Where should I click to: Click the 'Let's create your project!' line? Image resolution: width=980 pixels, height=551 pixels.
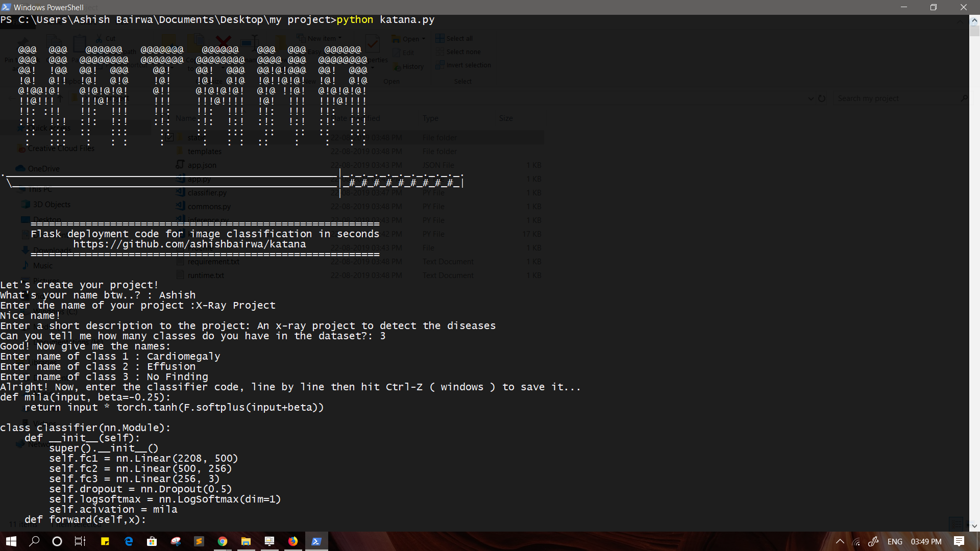click(79, 285)
